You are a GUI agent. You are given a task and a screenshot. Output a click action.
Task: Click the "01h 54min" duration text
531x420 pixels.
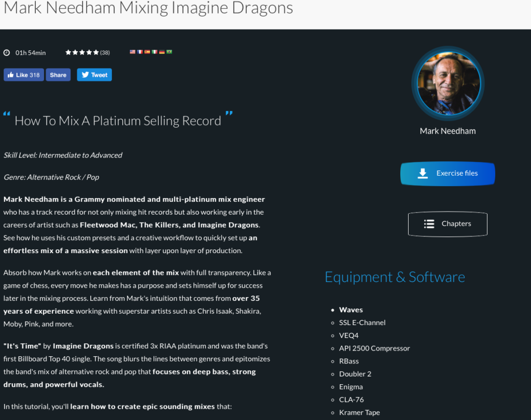[x=31, y=53]
